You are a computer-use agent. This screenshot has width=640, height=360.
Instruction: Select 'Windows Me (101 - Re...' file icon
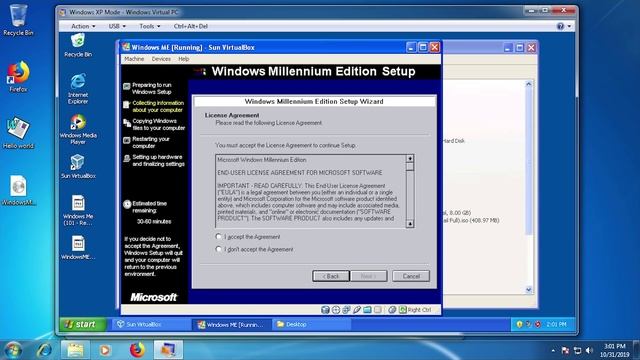pos(78,211)
